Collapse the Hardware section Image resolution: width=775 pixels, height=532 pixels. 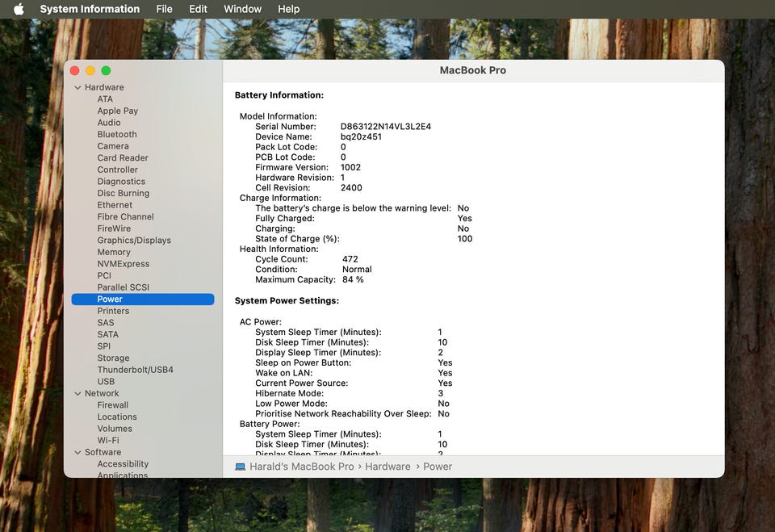point(77,87)
